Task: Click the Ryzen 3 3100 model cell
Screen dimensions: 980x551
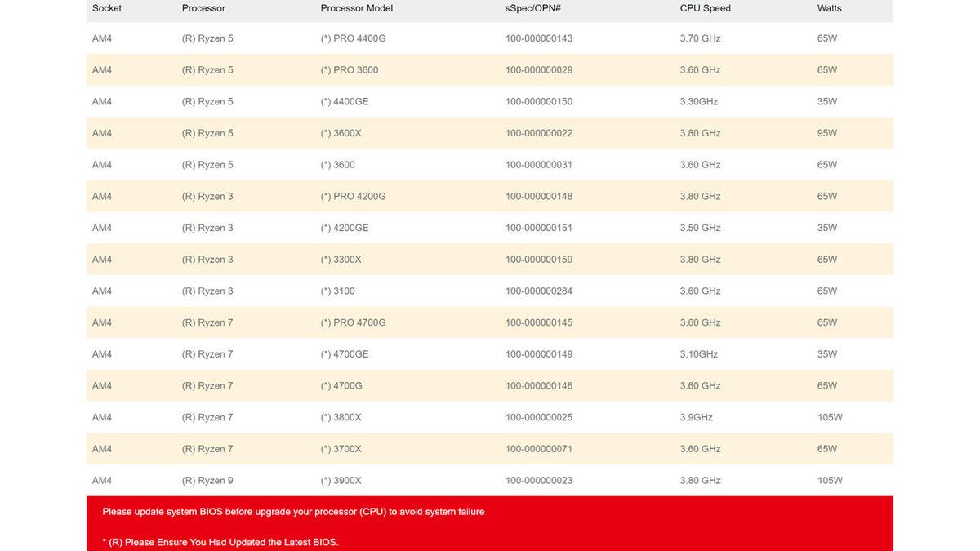Action: pyautogui.click(x=337, y=291)
